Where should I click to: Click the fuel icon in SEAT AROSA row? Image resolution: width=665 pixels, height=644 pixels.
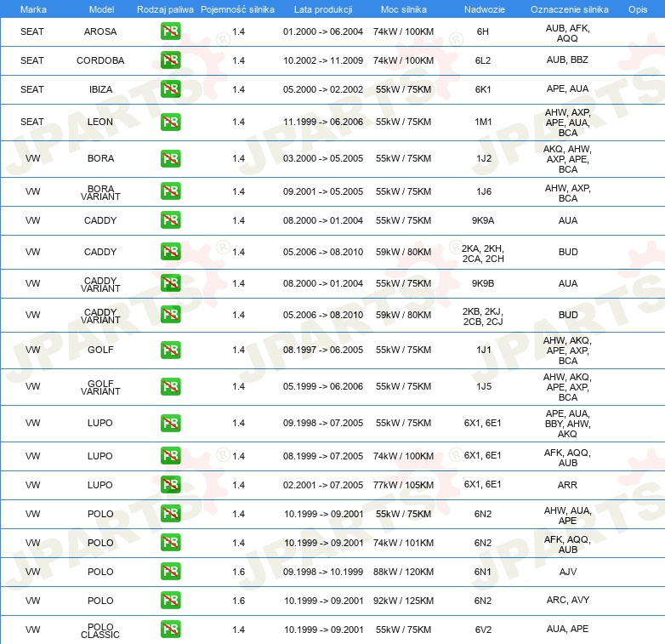coord(170,31)
